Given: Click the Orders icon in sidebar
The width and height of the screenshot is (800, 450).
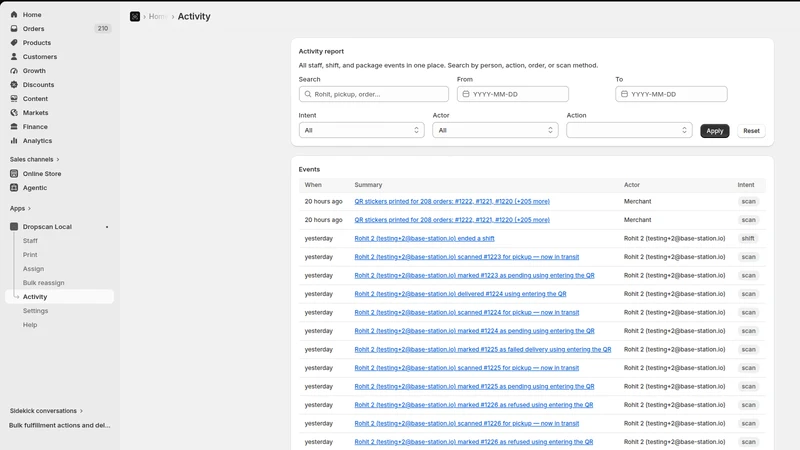Looking at the screenshot, I should pos(14,29).
